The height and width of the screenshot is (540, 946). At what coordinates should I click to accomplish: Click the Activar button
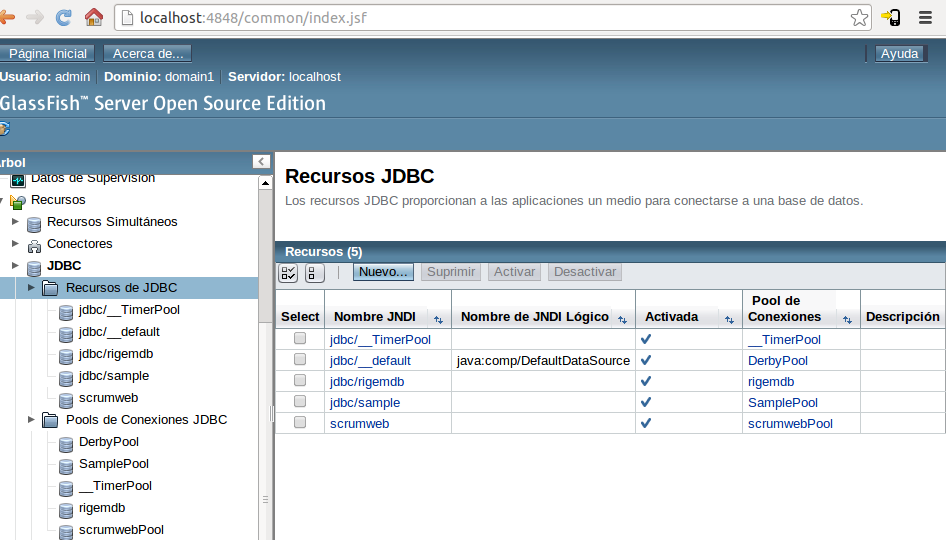click(515, 272)
